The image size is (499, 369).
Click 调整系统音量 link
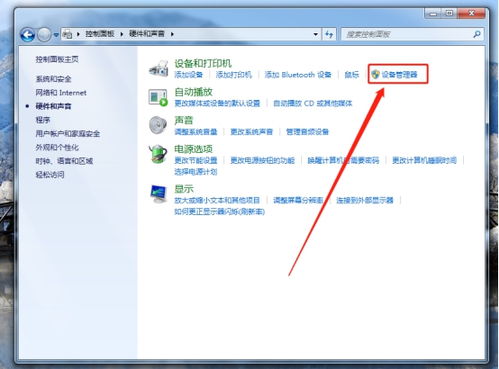point(196,132)
